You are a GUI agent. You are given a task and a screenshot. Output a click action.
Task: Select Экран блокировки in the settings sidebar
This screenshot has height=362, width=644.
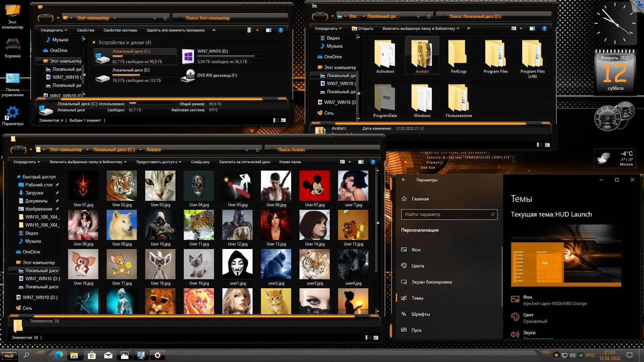point(431,282)
